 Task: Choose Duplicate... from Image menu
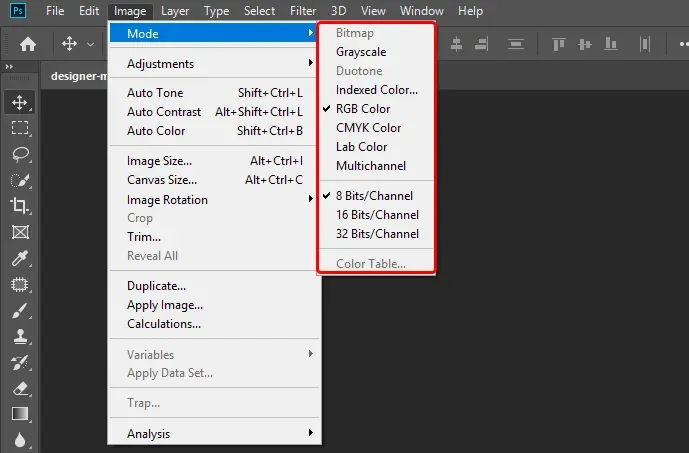(x=214, y=286)
